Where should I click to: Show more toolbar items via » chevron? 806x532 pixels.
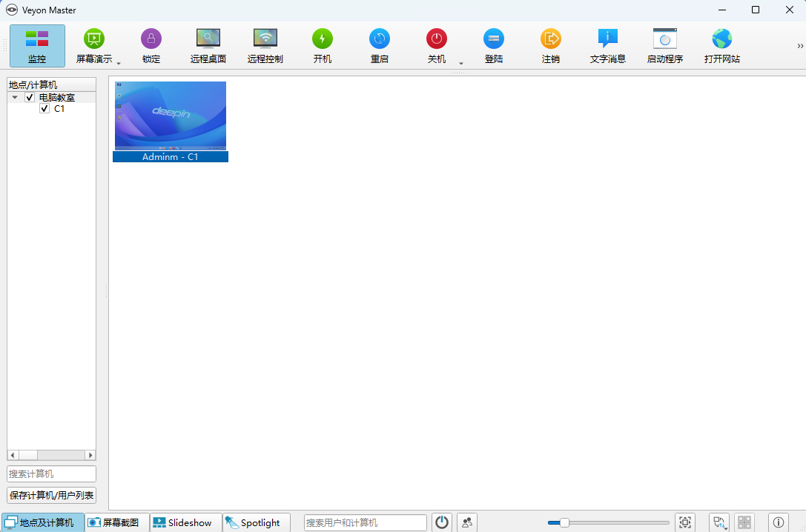[800, 46]
